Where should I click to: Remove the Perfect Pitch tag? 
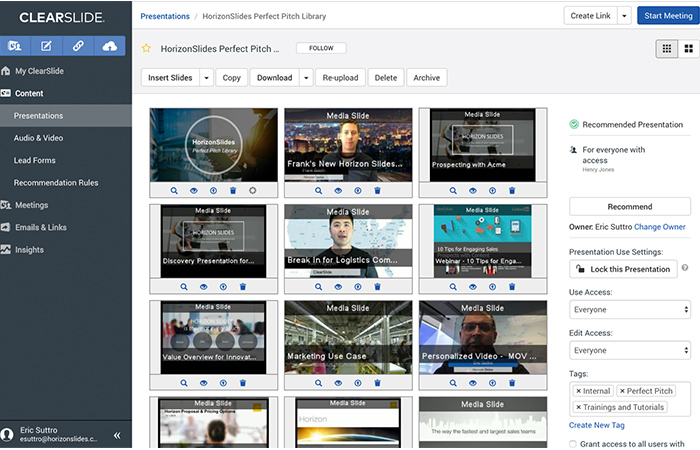(x=622, y=391)
